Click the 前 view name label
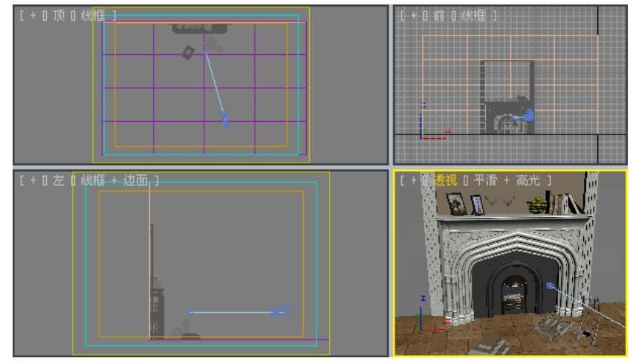633x364 pixels. coord(439,16)
